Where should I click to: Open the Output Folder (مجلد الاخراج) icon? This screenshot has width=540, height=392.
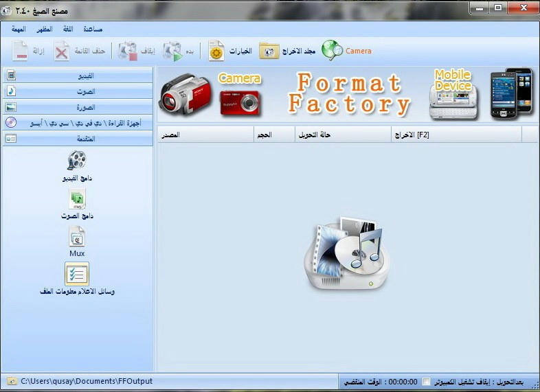269,51
